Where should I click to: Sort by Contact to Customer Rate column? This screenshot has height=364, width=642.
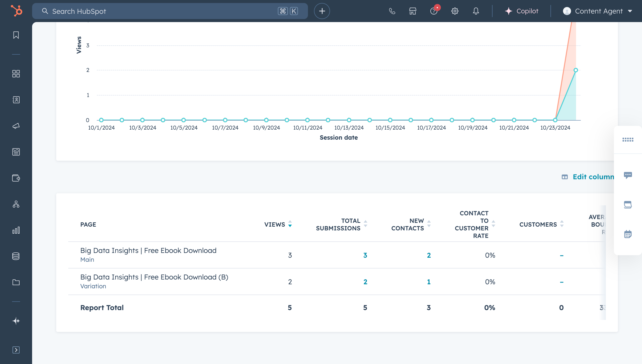(475, 224)
